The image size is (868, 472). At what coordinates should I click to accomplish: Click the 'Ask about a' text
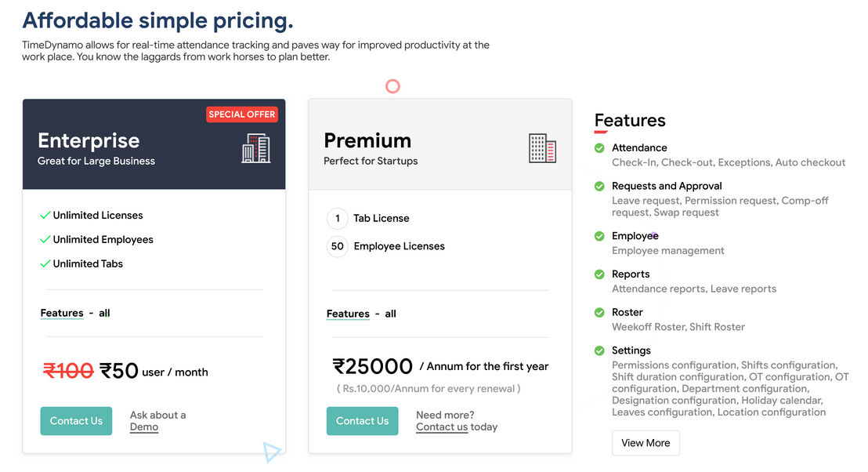click(157, 415)
